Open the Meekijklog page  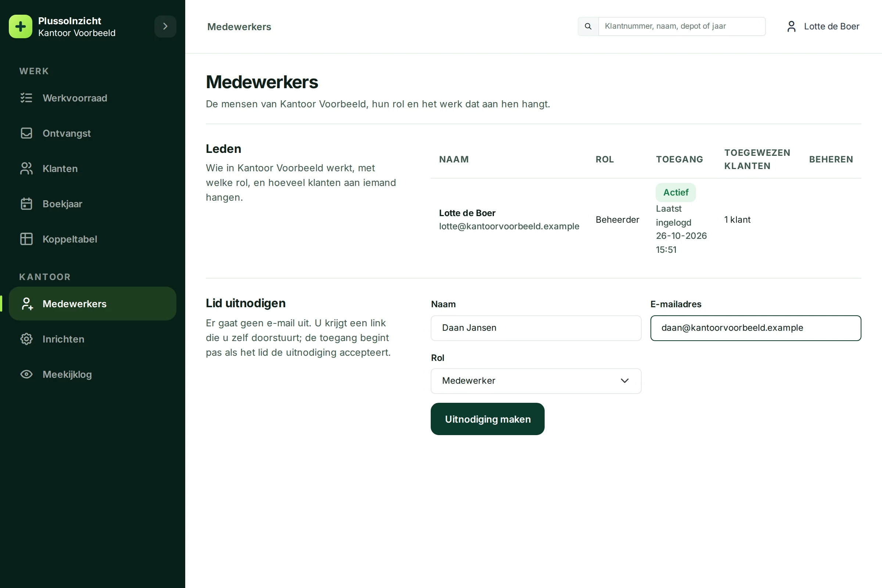[93, 374]
